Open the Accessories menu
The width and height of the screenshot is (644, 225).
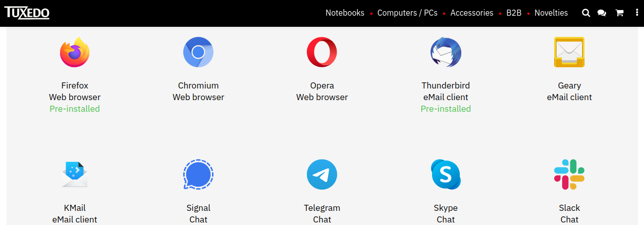tap(472, 13)
